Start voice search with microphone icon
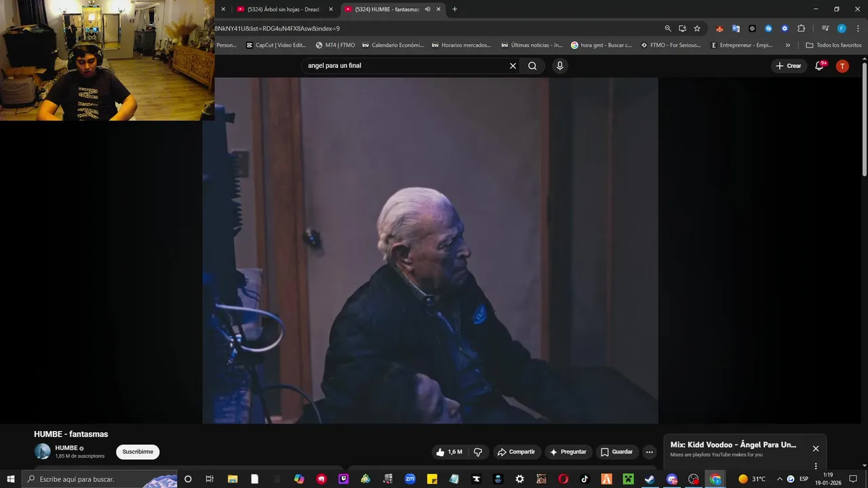868x488 pixels. tap(559, 66)
